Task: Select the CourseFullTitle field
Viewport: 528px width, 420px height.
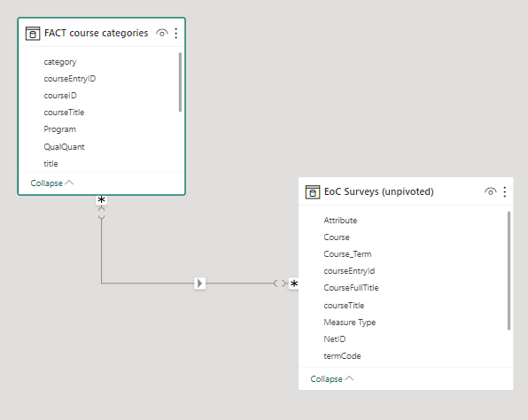Action: point(351,288)
